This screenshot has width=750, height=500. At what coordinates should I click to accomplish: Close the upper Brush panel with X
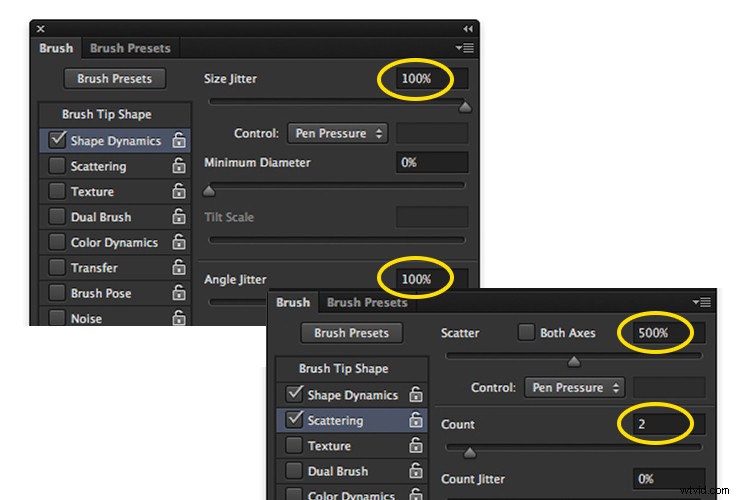click(41, 29)
